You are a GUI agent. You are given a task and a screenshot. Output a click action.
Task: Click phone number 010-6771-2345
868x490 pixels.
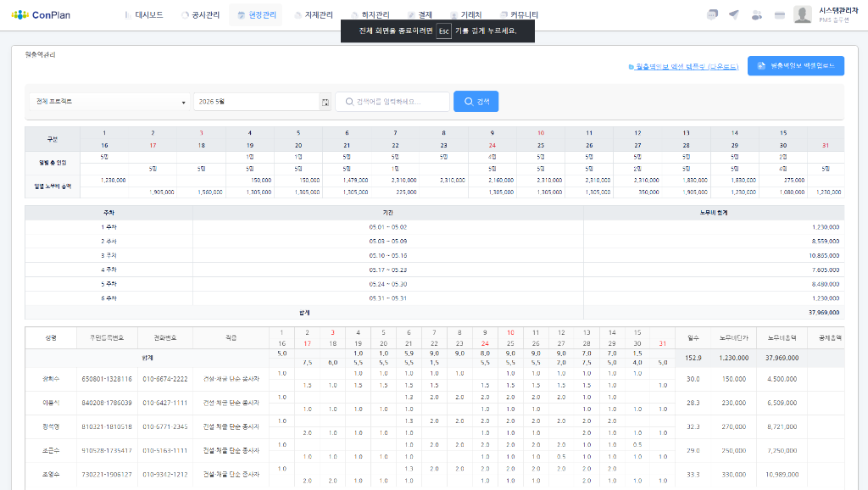tap(165, 427)
